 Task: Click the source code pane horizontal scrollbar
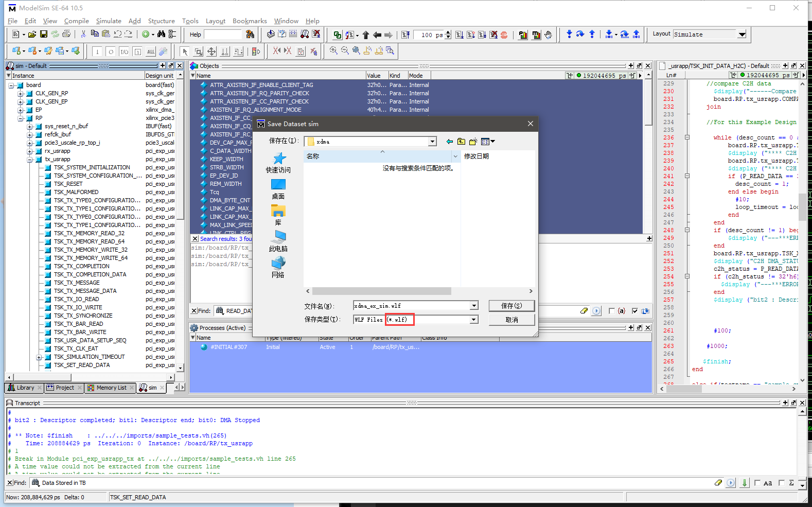click(684, 389)
